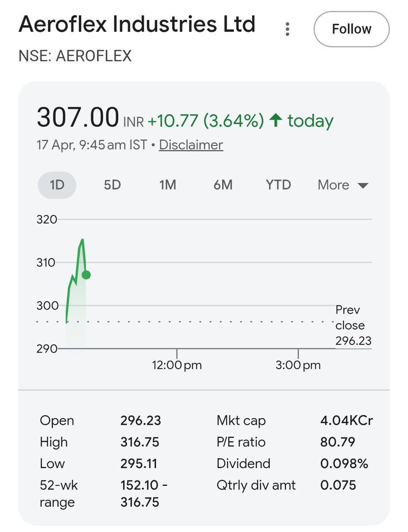Click the 310 y-axis label
This screenshot has width=408, height=532.
(47, 262)
